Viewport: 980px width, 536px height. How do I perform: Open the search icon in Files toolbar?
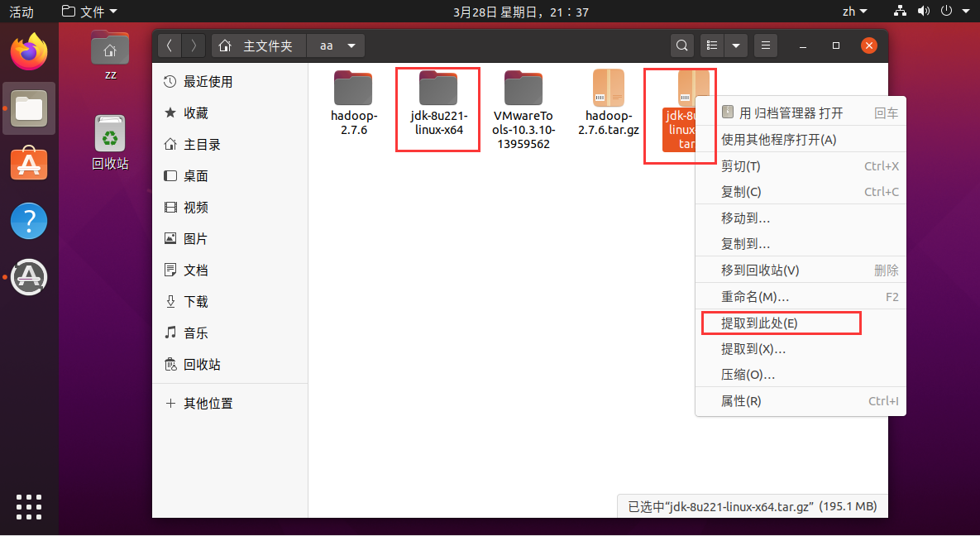point(681,45)
